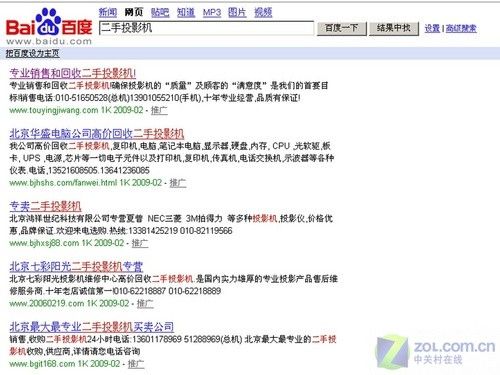This screenshot has height=375, width=500.
Task: Switch to the 贴吧 tab
Action: [x=160, y=12]
